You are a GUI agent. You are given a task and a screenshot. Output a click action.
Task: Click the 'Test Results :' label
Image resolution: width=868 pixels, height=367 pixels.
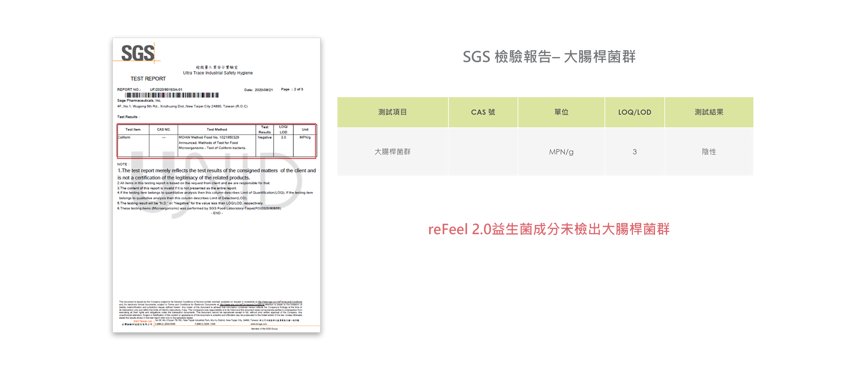(129, 117)
